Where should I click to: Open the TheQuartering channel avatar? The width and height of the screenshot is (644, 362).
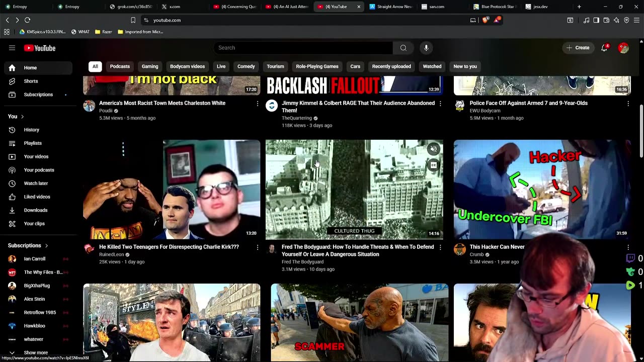point(272,106)
